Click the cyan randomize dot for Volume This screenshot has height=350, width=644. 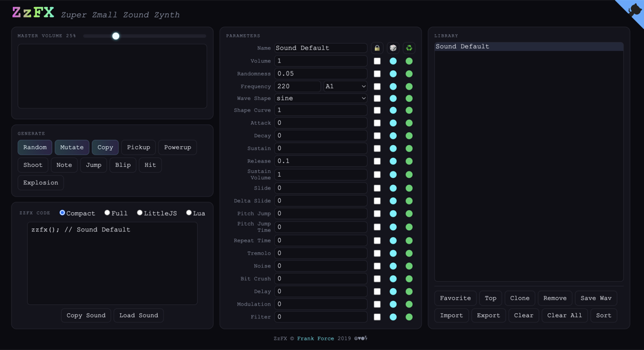coord(393,61)
